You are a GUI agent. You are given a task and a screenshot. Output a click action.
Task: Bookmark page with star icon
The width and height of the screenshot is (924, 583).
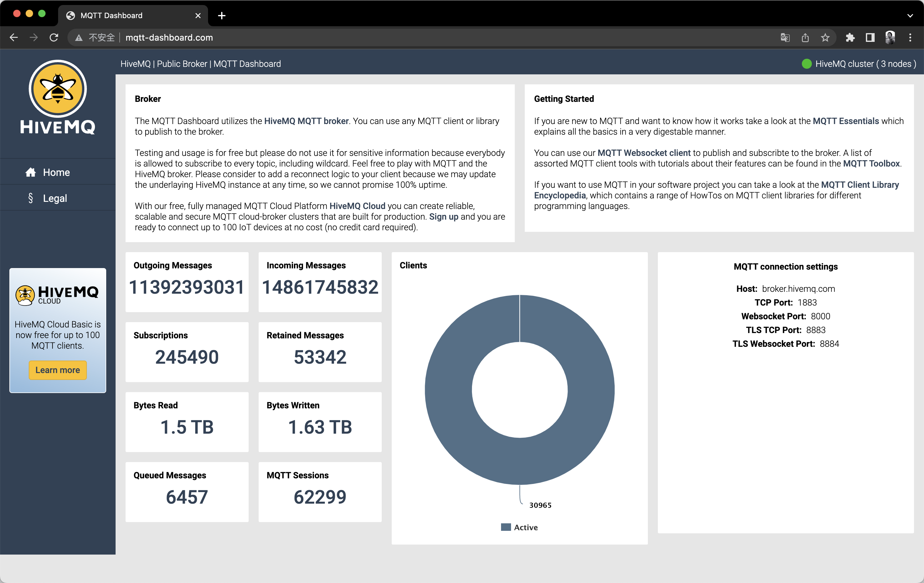coord(825,37)
